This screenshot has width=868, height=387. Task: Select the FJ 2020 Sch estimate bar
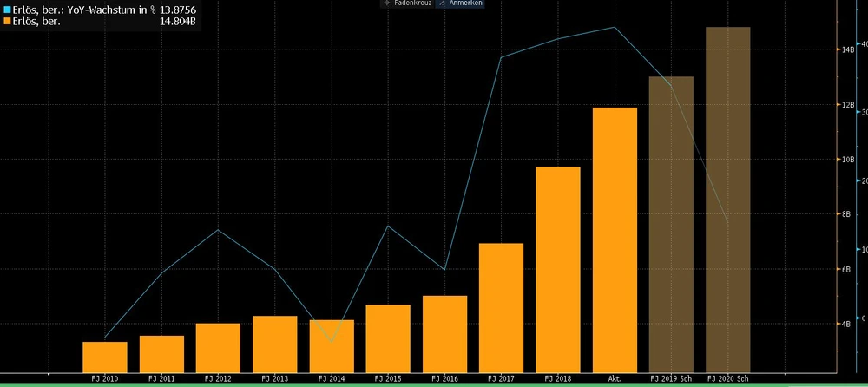point(727,200)
